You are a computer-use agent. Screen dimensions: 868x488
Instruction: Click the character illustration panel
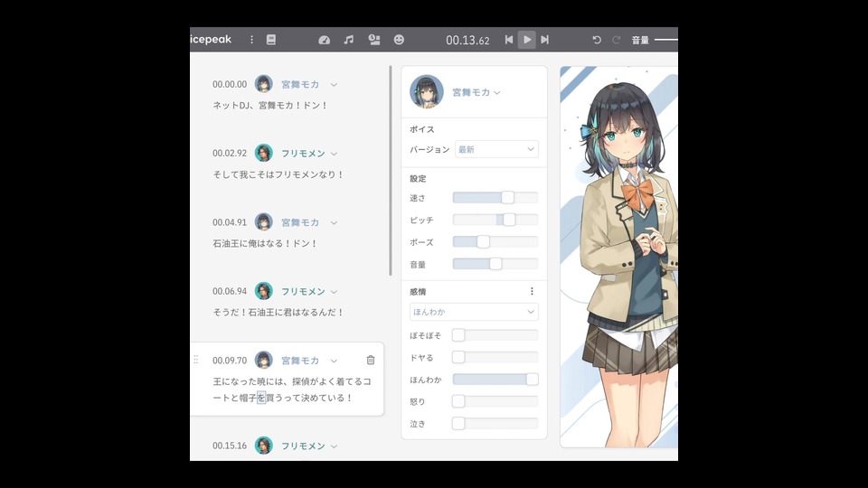pos(618,257)
